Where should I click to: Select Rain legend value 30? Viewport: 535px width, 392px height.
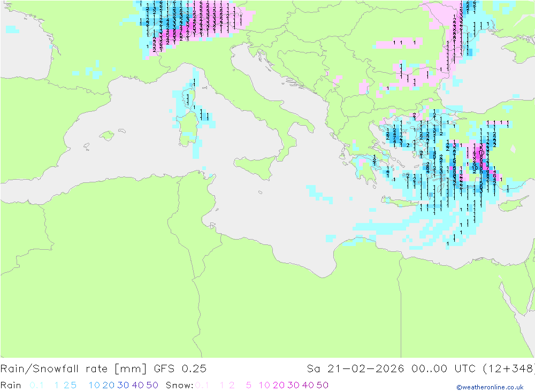point(123,385)
